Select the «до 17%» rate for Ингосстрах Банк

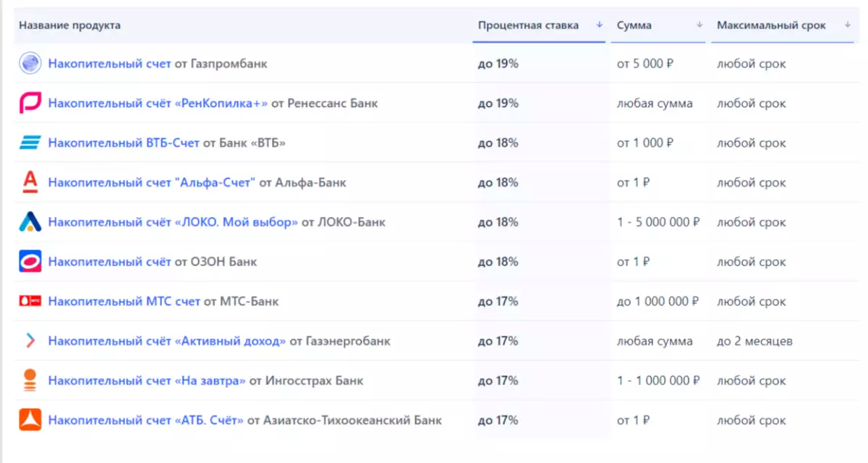coord(498,381)
